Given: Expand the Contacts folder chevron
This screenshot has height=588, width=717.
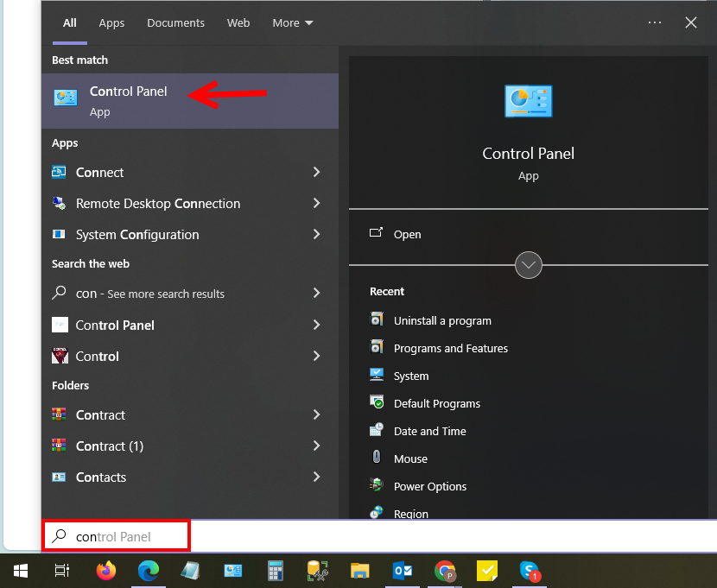Looking at the screenshot, I should point(316,477).
